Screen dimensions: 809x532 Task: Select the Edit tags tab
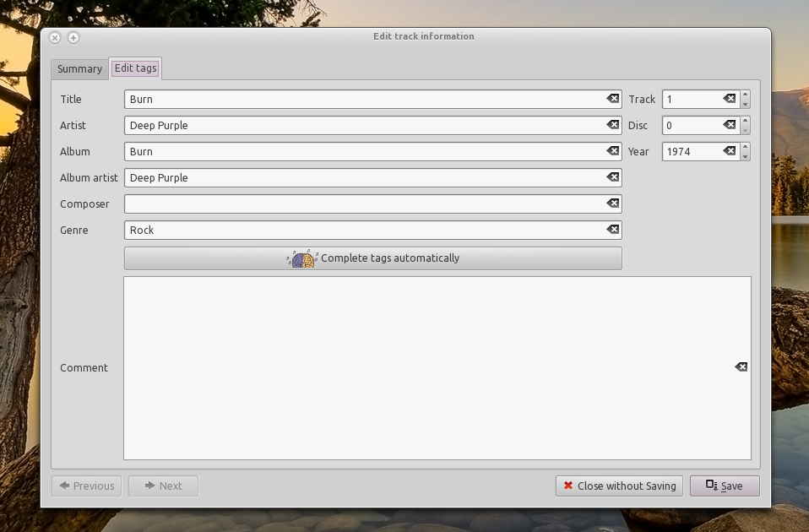click(x=135, y=68)
